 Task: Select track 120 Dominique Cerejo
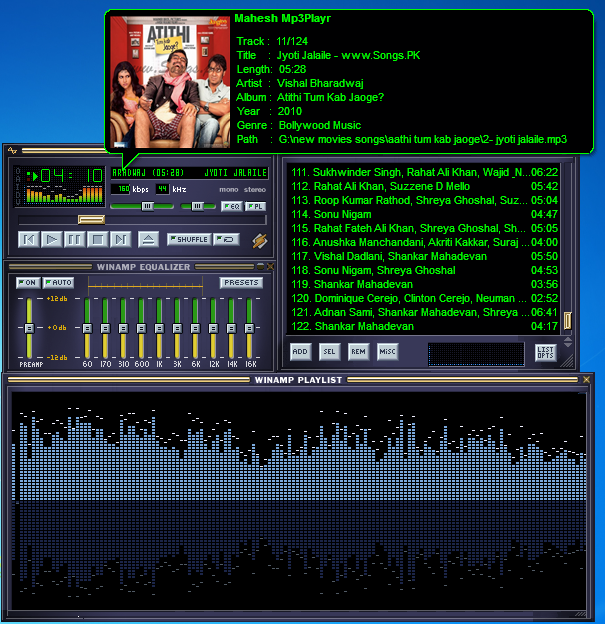pyautogui.click(x=424, y=299)
